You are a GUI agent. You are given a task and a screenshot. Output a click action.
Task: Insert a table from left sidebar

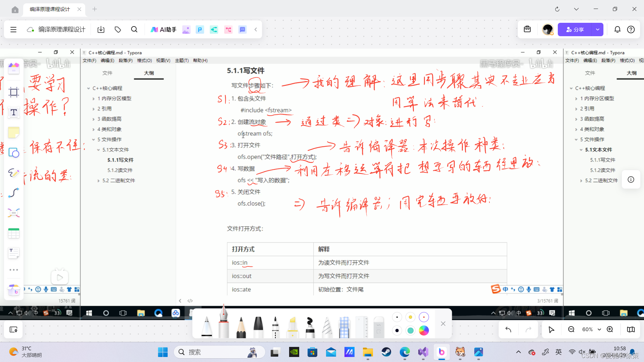tap(14, 233)
